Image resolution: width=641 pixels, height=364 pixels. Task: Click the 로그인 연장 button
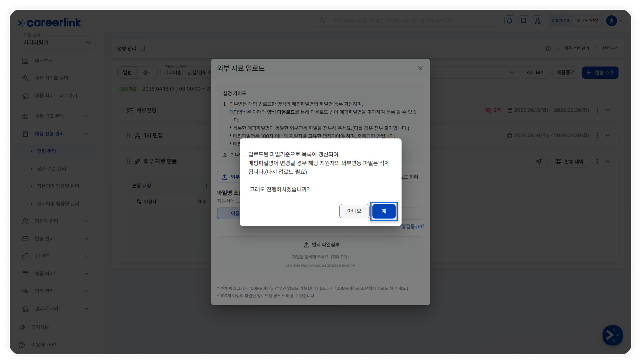click(x=587, y=20)
